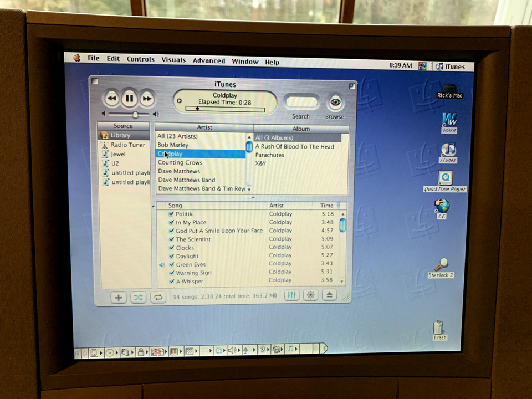Turn on the visualizer with the snowflake icon
The height and width of the screenshot is (399, 532).
point(310,296)
